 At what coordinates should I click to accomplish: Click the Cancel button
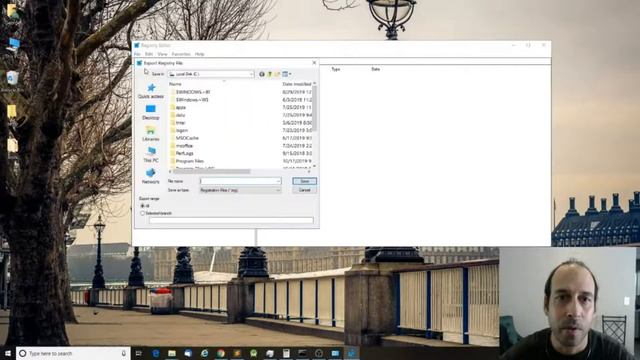click(304, 190)
